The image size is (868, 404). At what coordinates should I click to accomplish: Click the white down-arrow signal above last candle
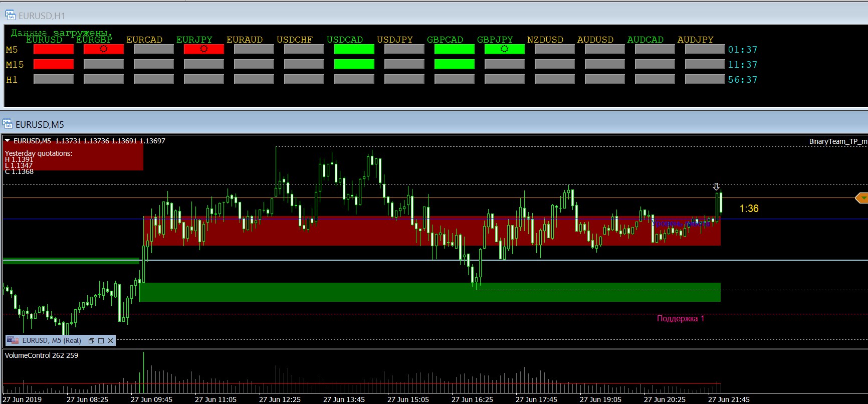coord(717,187)
